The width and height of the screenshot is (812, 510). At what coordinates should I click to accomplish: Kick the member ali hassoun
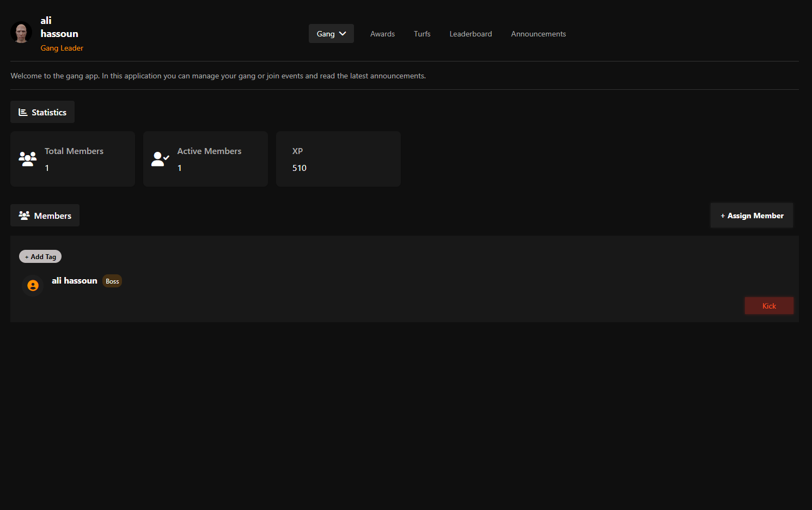(769, 306)
